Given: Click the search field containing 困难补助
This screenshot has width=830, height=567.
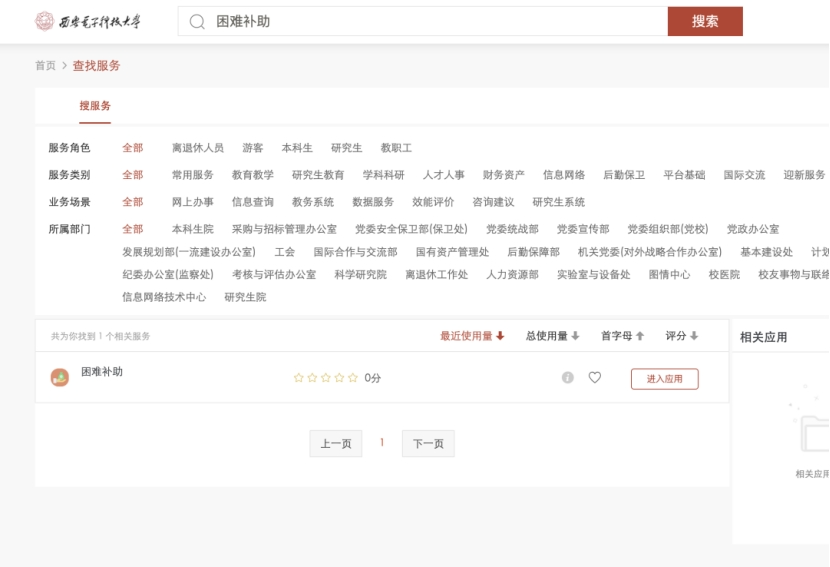Looking at the screenshot, I should pos(430,21).
